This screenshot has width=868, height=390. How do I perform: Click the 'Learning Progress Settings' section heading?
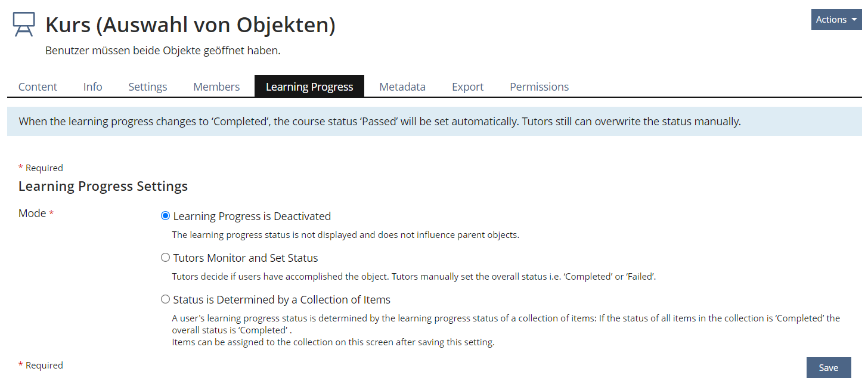point(103,186)
